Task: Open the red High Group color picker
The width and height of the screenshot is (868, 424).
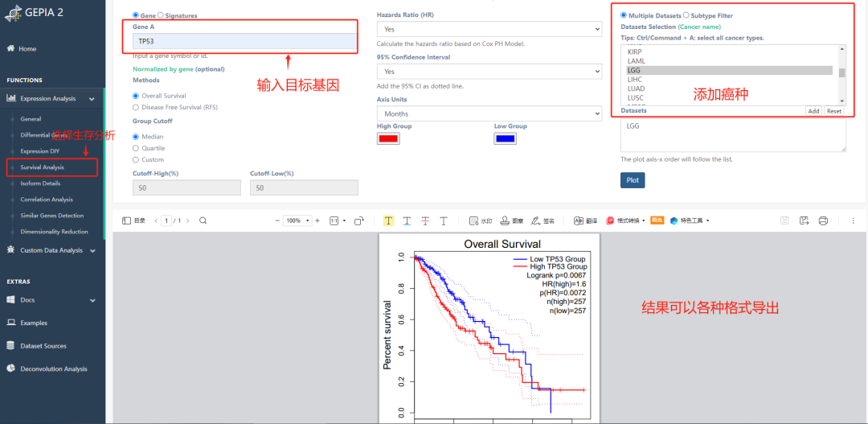Action: [x=387, y=139]
